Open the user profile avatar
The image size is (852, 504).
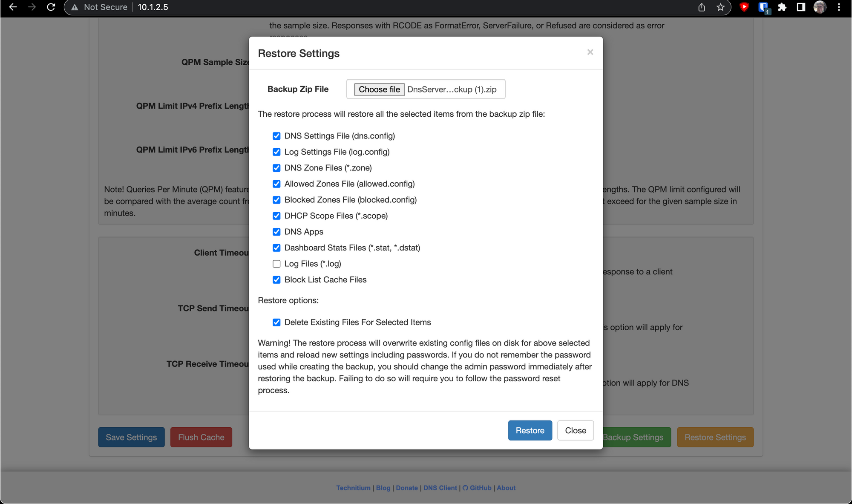[820, 7]
